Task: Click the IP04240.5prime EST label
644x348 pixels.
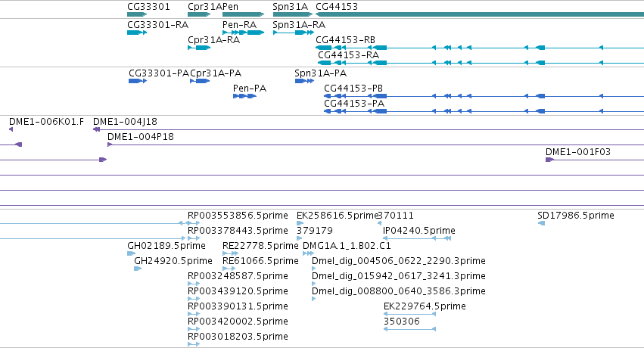Action: point(419,231)
